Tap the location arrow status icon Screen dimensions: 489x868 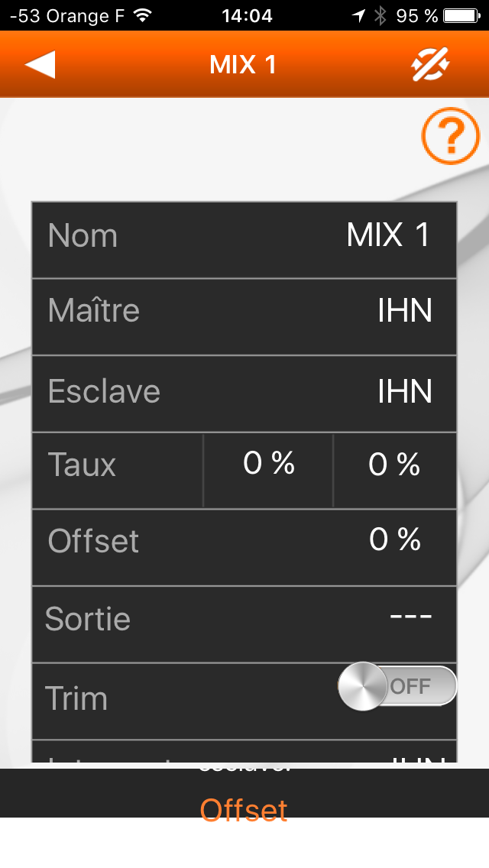(359, 15)
